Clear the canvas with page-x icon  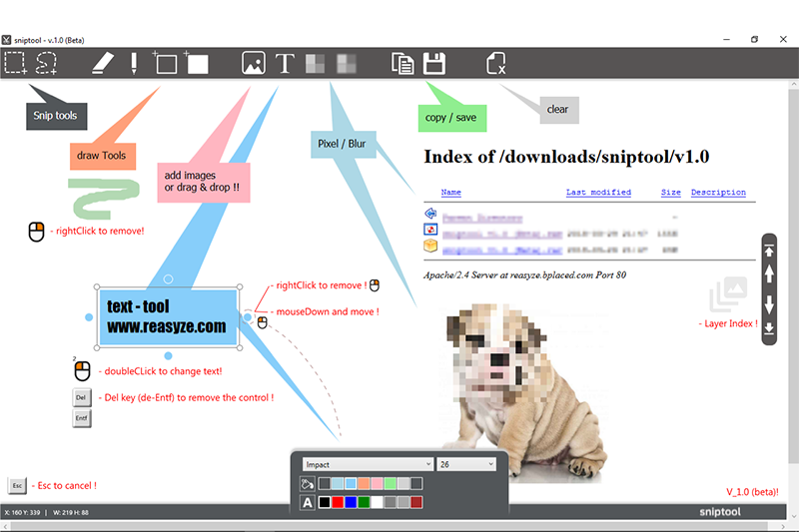[495, 64]
